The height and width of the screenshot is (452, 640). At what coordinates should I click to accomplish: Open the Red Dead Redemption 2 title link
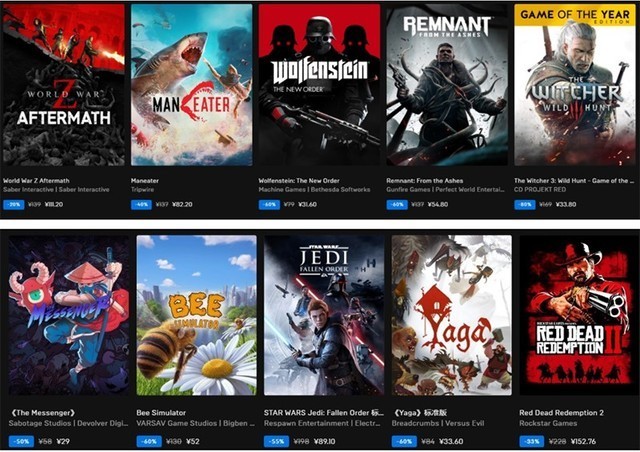[x=561, y=413]
